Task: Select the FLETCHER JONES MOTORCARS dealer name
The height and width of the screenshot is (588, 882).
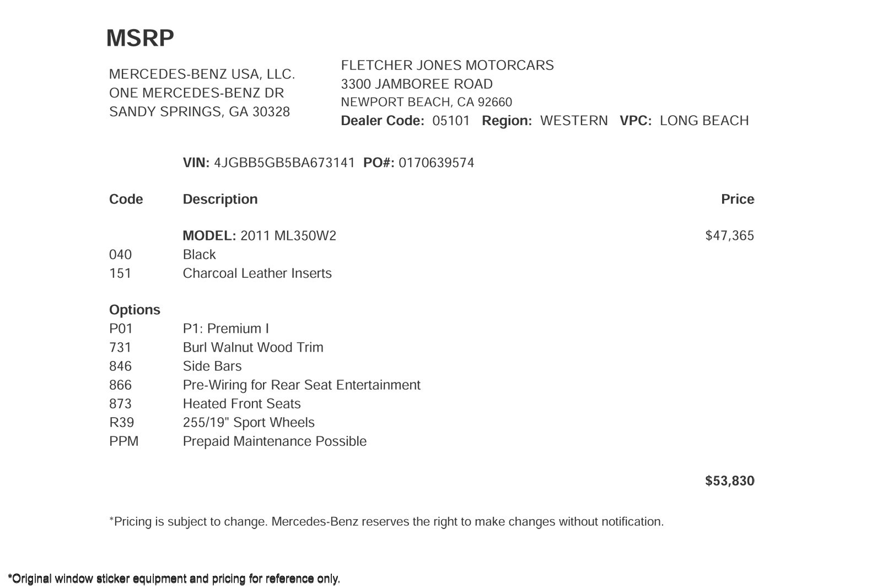Action: (x=447, y=65)
